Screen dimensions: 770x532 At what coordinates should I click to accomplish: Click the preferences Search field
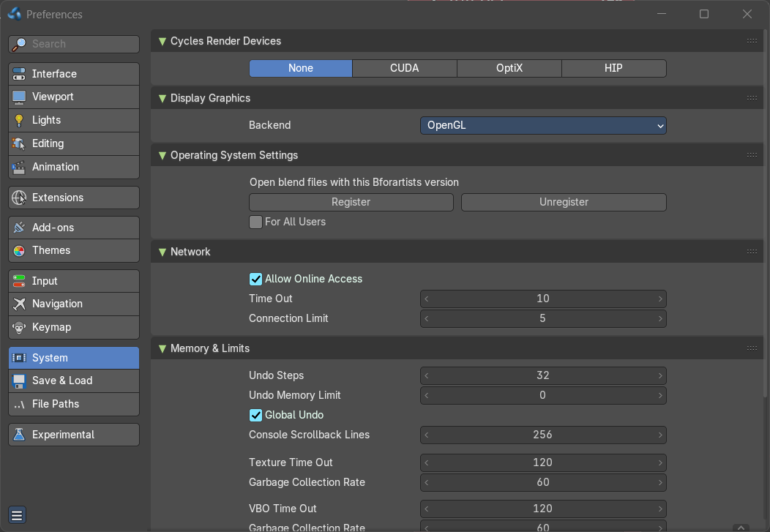[74, 44]
